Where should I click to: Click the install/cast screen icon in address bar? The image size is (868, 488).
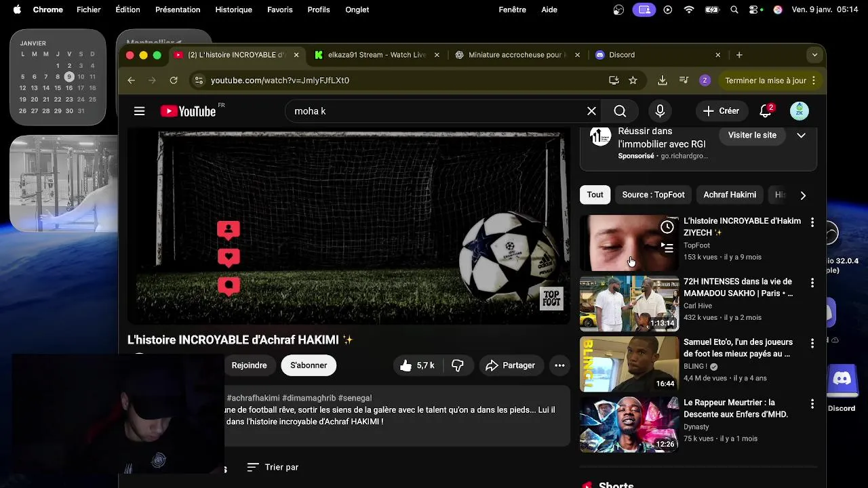tap(614, 80)
